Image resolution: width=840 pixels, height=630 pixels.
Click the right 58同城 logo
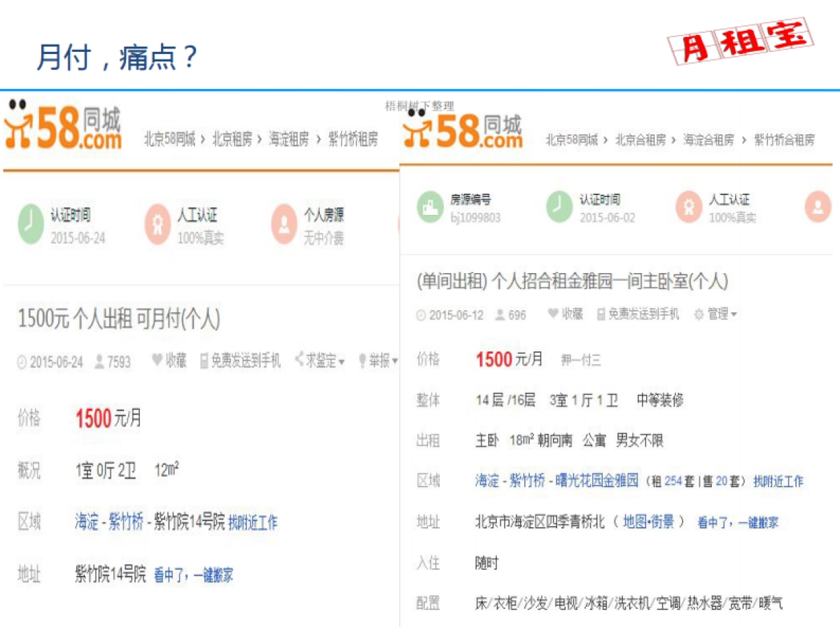tap(463, 127)
